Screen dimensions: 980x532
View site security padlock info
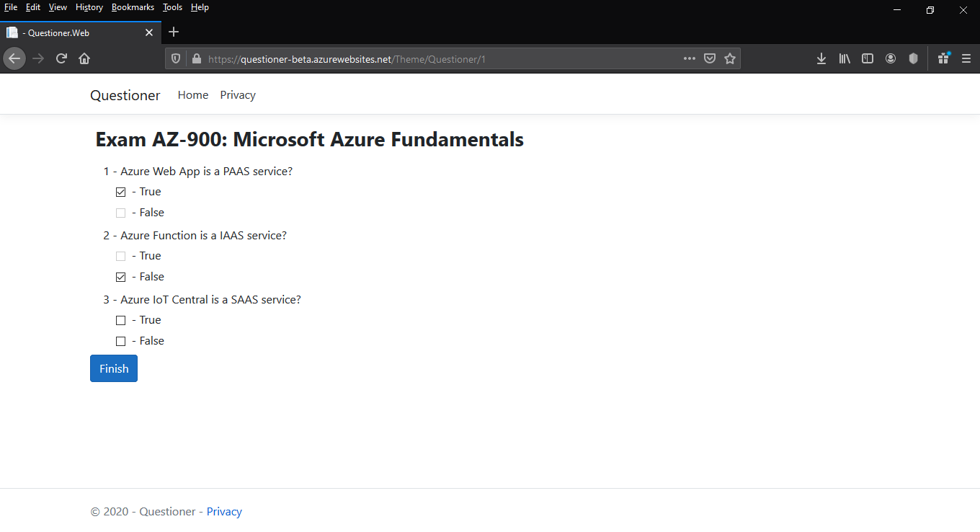coord(196,58)
